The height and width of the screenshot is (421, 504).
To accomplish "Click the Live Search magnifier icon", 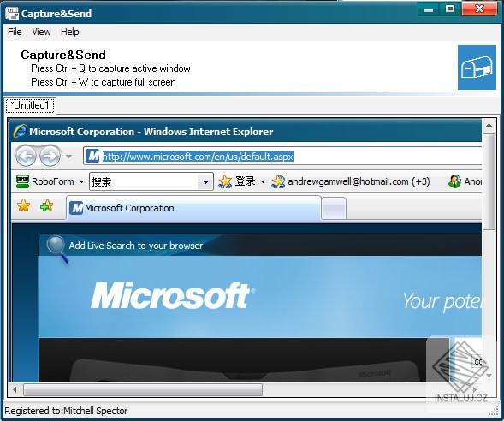I will [x=56, y=248].
